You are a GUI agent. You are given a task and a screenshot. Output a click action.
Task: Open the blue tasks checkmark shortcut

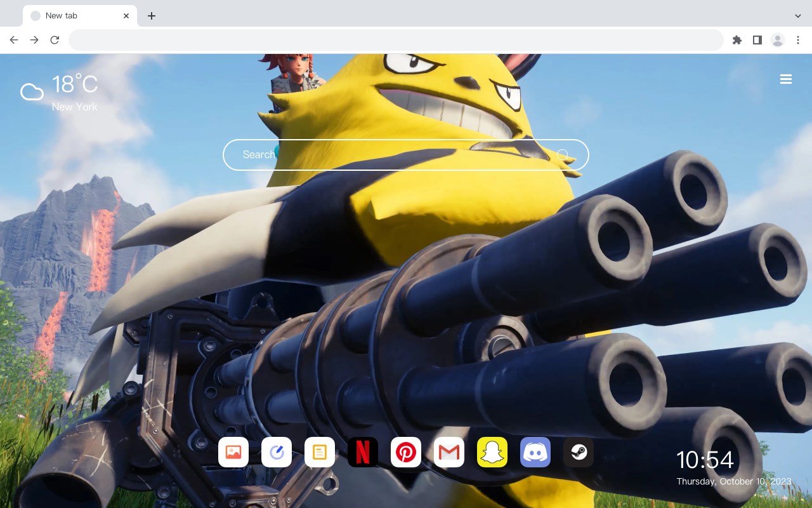(277, 452)
